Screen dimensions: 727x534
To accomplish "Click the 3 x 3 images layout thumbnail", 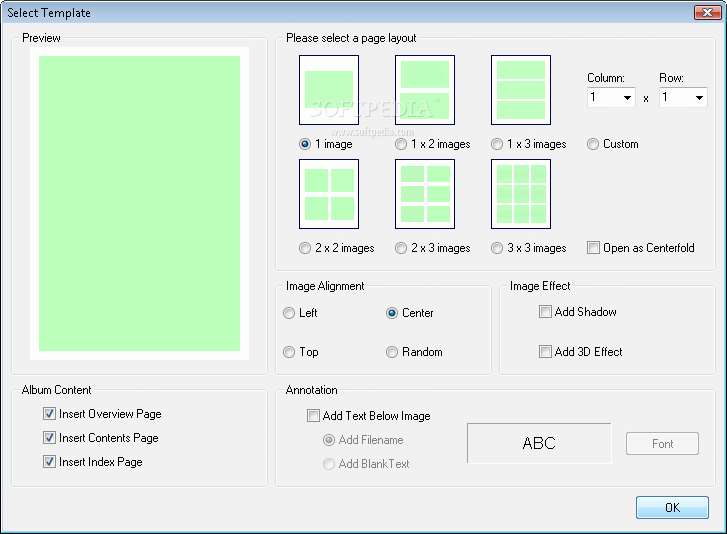I will pos(521,194).
